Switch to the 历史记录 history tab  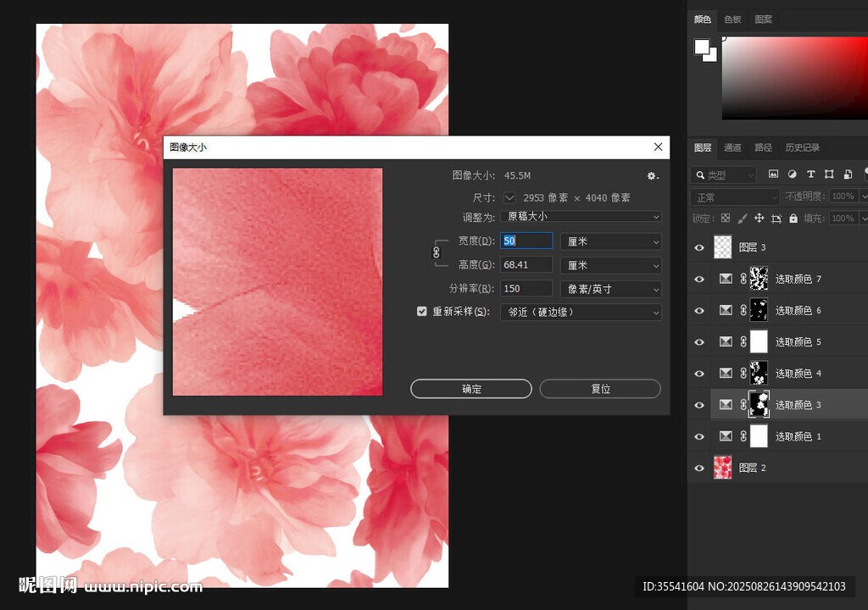802,147
